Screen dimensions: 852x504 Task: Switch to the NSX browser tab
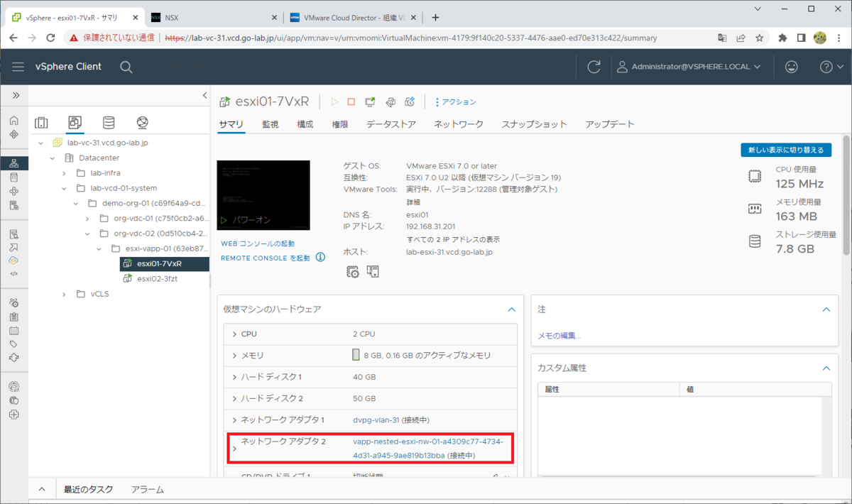click(214, 18)
